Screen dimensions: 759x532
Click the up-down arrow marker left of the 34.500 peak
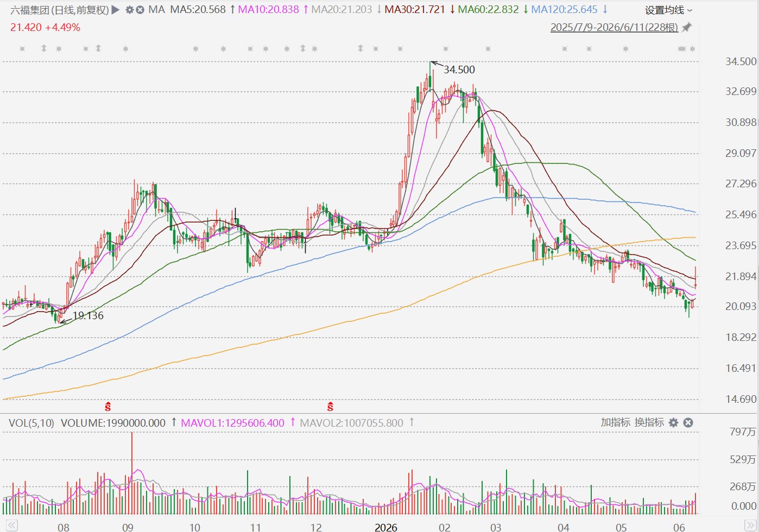pyautogui.click(x=360, y=48)
